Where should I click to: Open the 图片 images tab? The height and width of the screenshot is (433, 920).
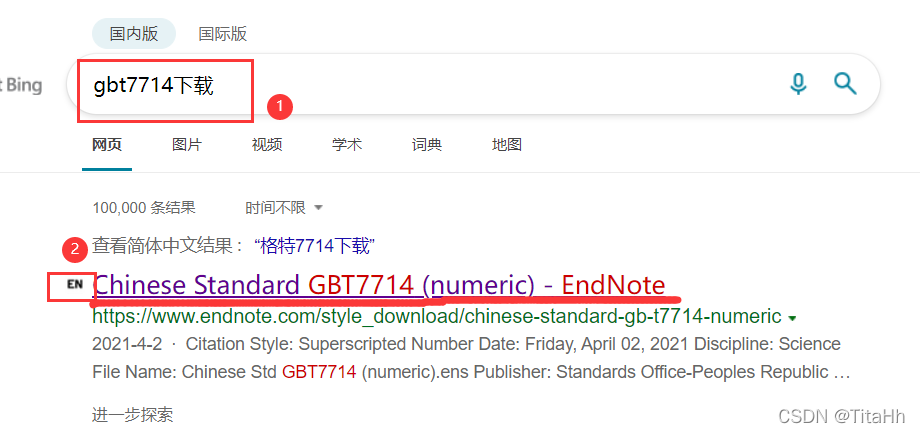pos(187,144)
